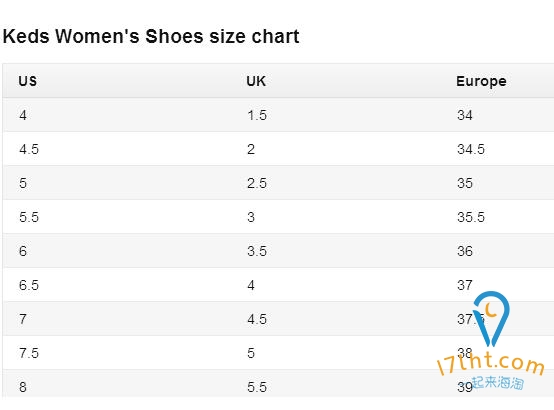Click the 17tht.com watermark text

pos(490,364)
